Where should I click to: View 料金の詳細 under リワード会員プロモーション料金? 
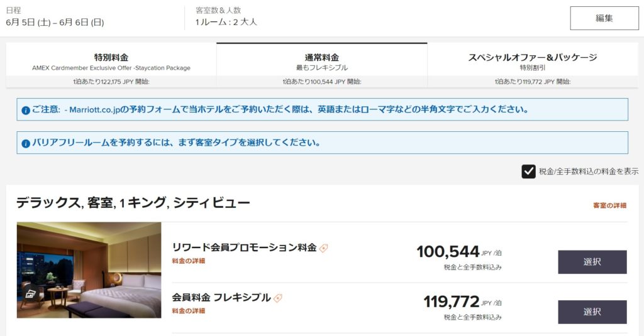pos(188,261)
